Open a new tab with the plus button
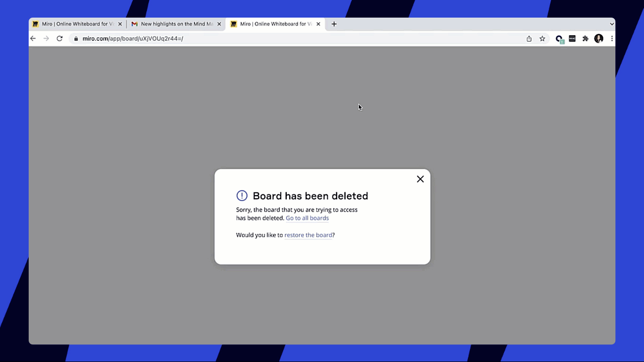The image size is (644, 362). [334, 24]
